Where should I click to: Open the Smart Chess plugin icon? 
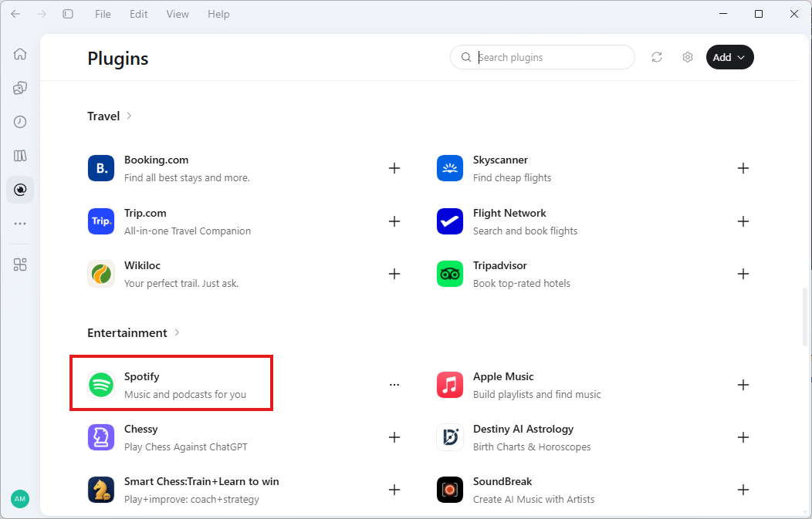coord(101,490)
